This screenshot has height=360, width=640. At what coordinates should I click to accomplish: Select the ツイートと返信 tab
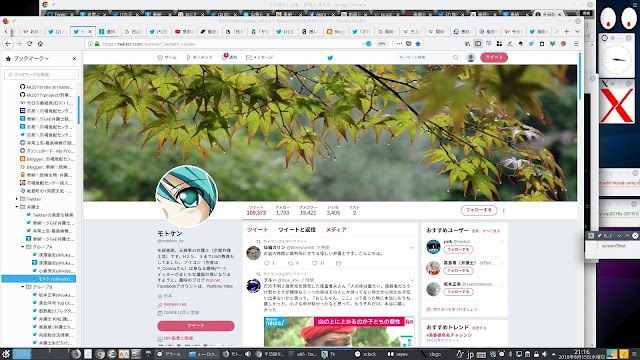click(297, 230)
